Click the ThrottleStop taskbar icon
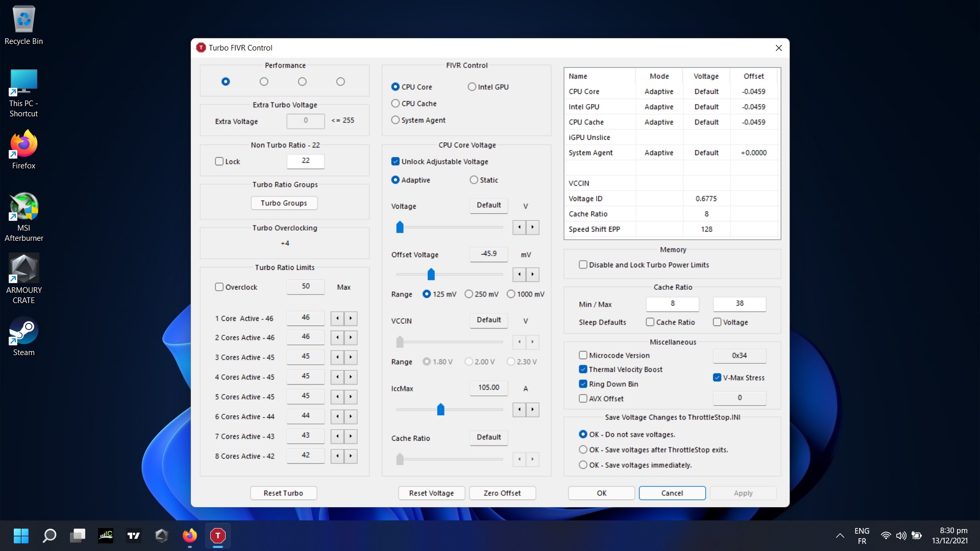 (x=218, y=535)
